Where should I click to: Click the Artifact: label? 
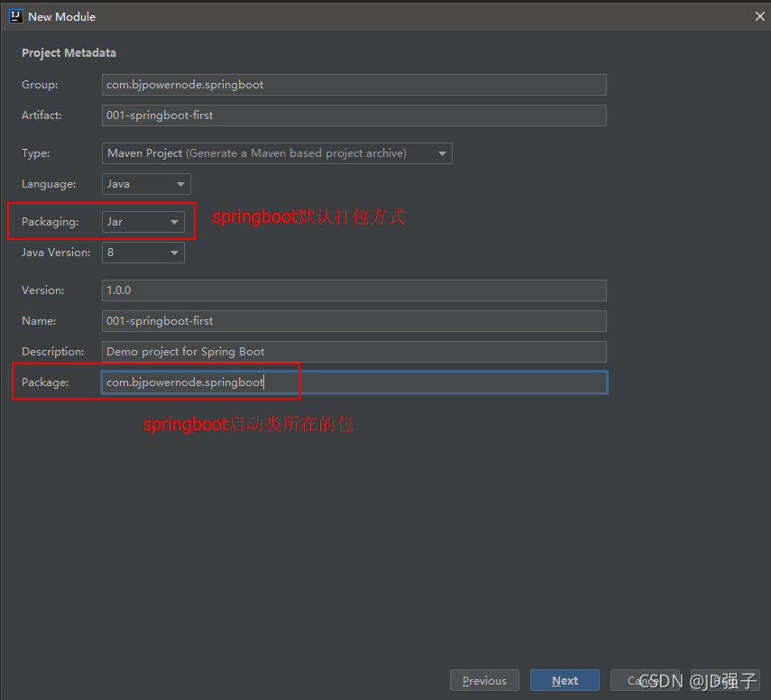[x=41, y=115]
